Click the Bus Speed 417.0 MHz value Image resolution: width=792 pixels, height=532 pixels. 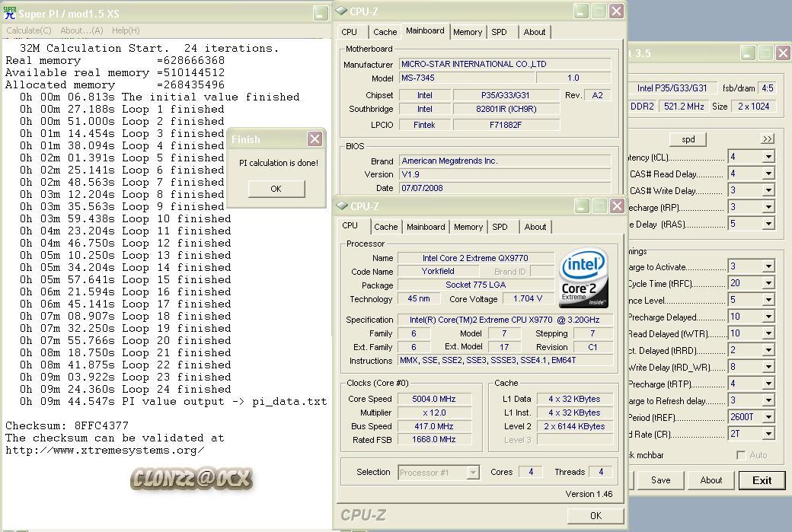coord(434,426)
